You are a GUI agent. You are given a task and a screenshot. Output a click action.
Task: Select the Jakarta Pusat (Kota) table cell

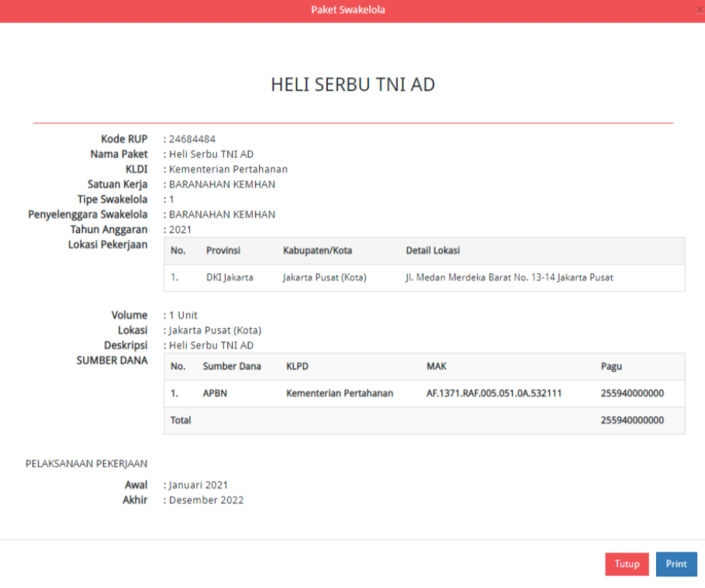pyautogui.click(x=325, y=278)
